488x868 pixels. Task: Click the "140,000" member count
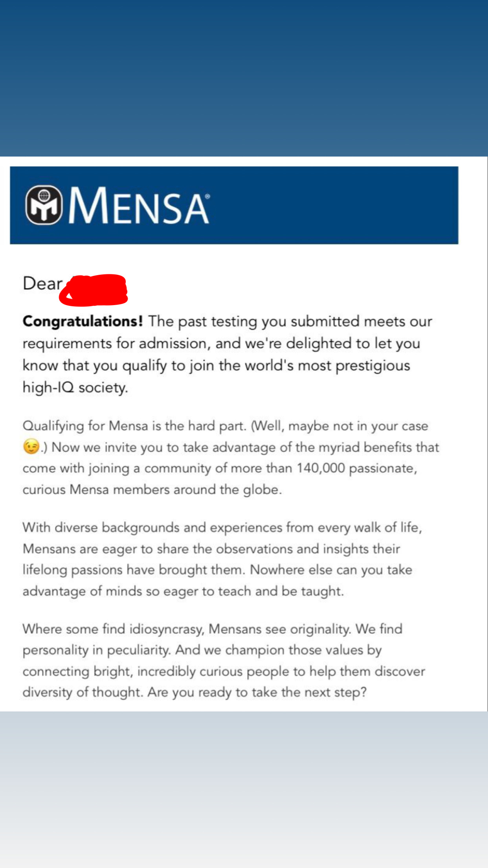(321, 468)
